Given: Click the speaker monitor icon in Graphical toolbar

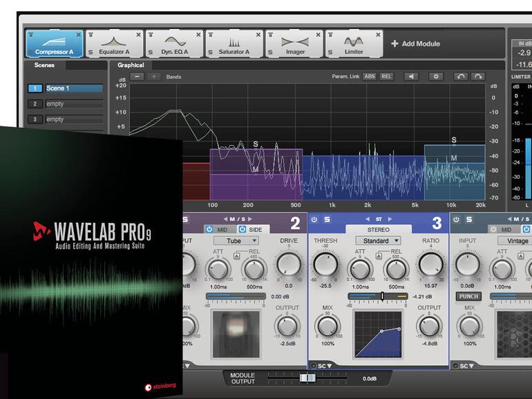Looking at the screenshot, I should click(x=411, y=77).
